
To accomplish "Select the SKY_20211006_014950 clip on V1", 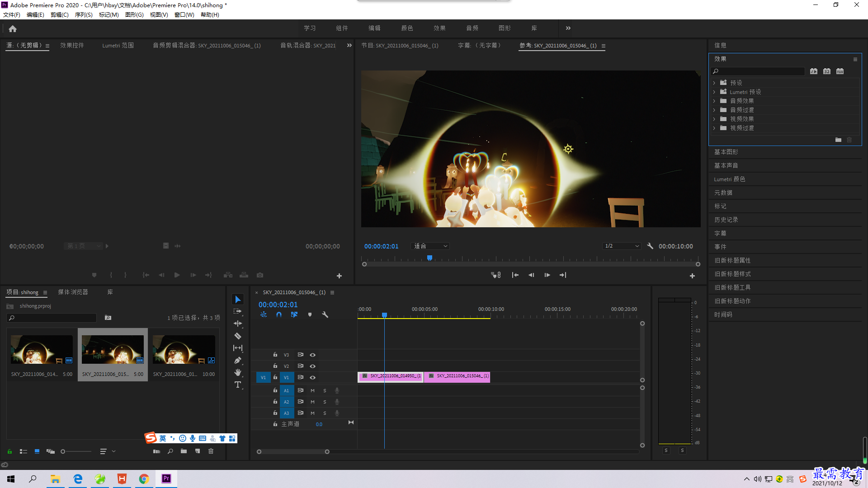I will (x=391, y=376).
